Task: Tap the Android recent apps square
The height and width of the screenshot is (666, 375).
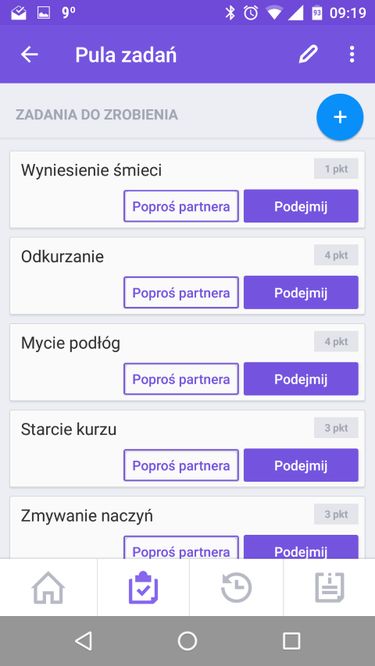Action: pos(291,641)
